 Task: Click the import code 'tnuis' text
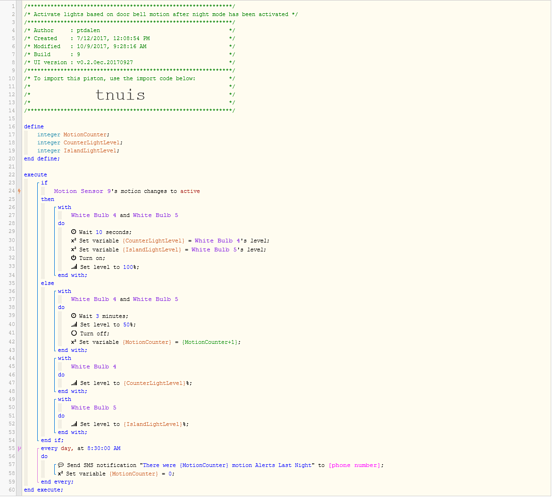point(121,96)
